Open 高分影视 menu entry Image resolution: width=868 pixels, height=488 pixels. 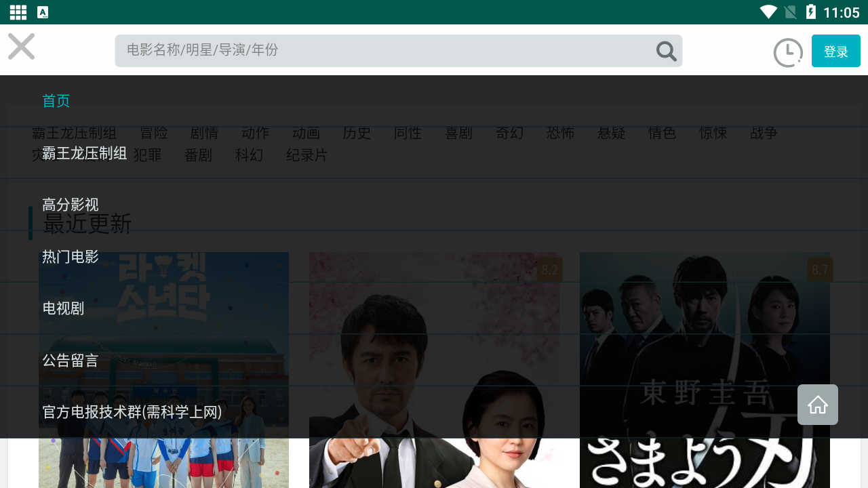pos(71,205)
